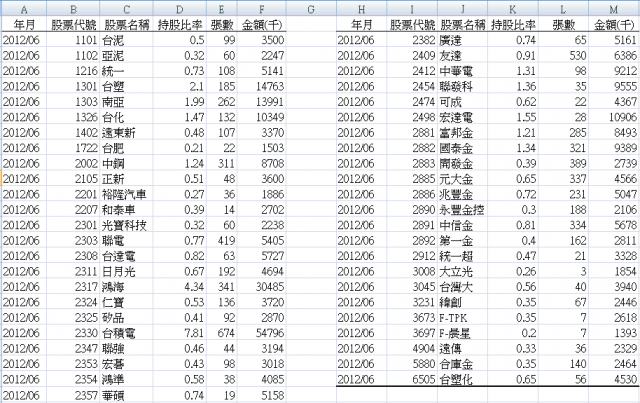The image size is (640, 403).
Task: Click the 正新 stock name cell
Action: point(127,179)
